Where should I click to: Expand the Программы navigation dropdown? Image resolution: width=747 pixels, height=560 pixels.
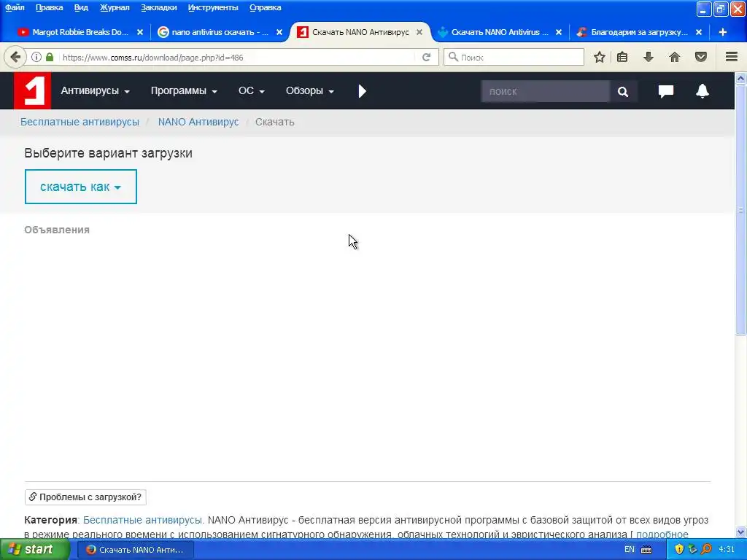[184, 91]
